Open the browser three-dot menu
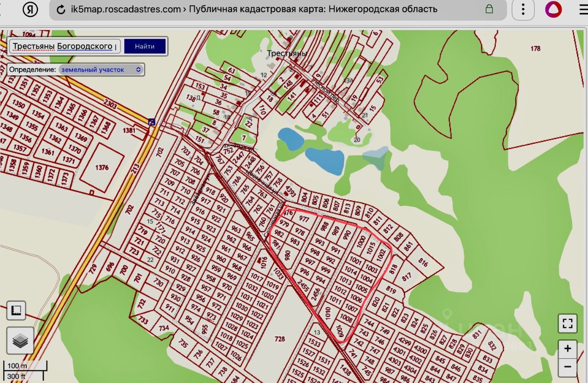The width and height of the screenshot is (588, 383). coord(523,10)
